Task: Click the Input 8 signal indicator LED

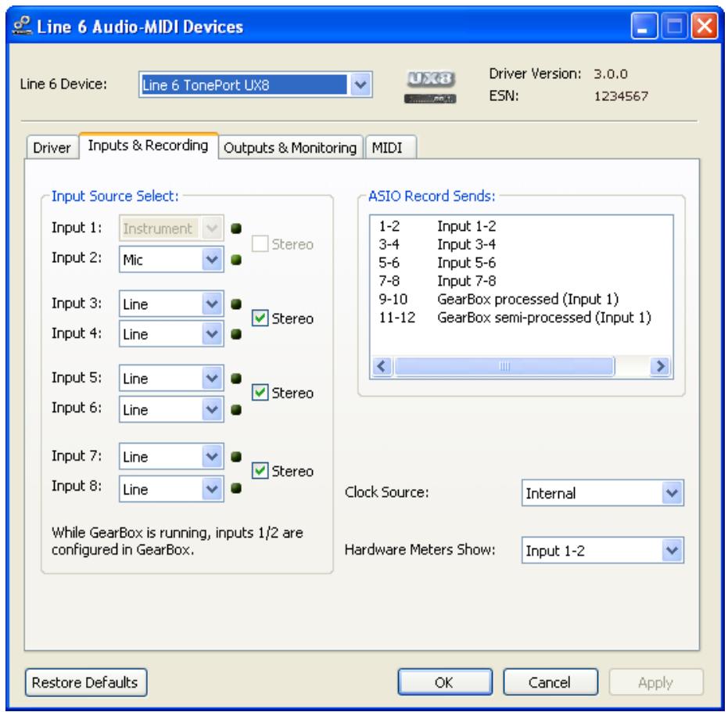Action: click(x=236, y=488)
